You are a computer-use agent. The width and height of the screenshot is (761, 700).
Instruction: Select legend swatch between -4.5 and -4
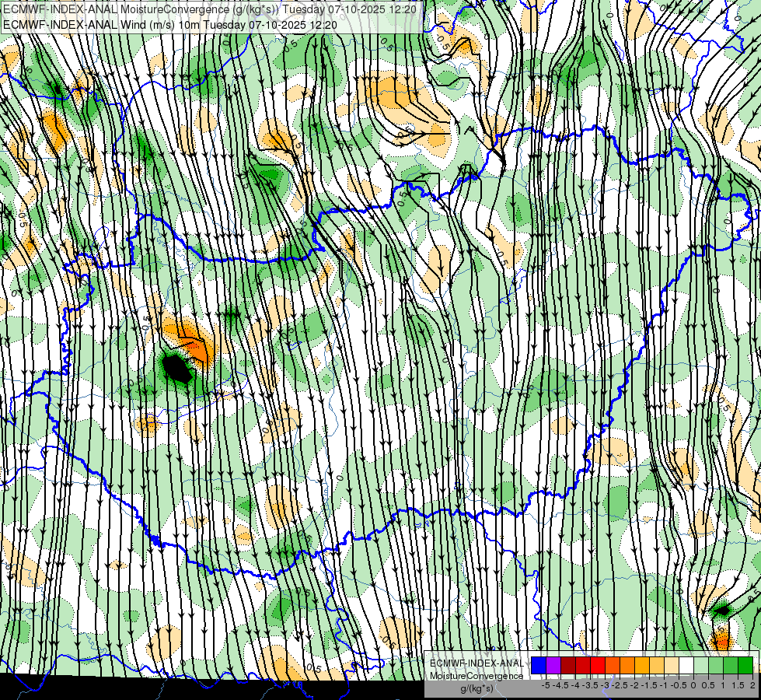(x=568, y=665)
